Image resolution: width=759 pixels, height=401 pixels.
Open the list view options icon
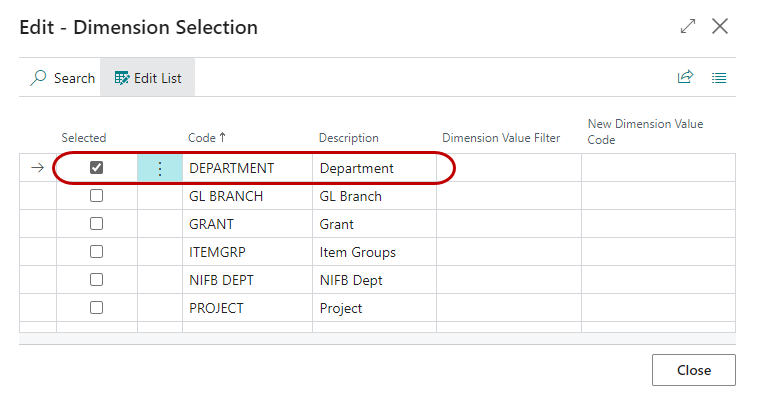[719, 78]
